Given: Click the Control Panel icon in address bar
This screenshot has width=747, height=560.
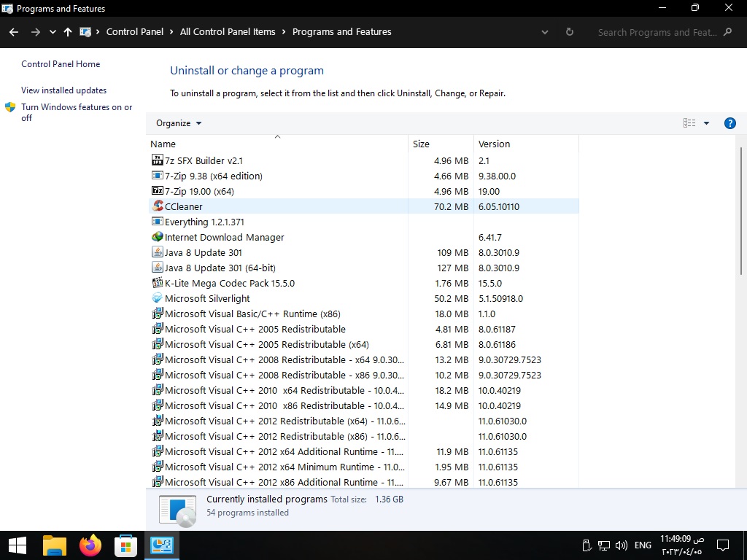Looking at the screenshot, I should click(85, 32).
